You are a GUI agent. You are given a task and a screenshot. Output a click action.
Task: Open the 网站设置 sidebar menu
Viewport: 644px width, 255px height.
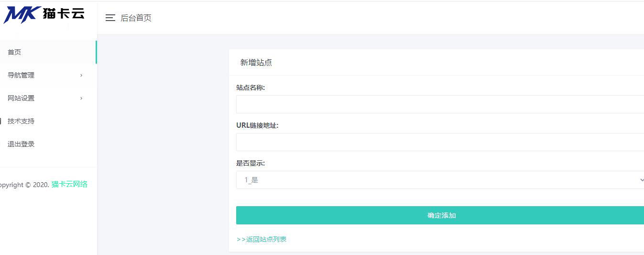[48, 98]
